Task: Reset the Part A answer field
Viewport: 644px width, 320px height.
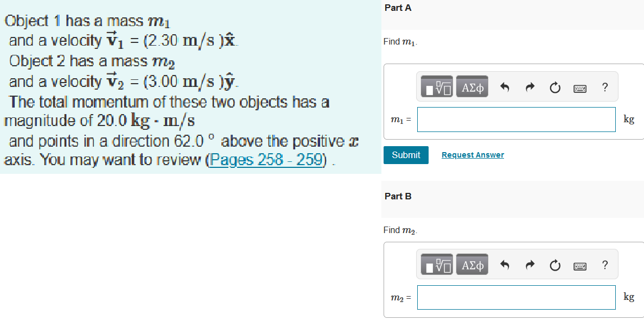Action: pos(555,86)
